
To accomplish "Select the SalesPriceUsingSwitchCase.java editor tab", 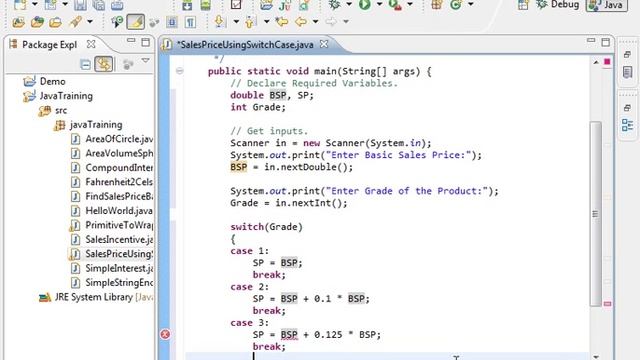I will pos(245,44).
